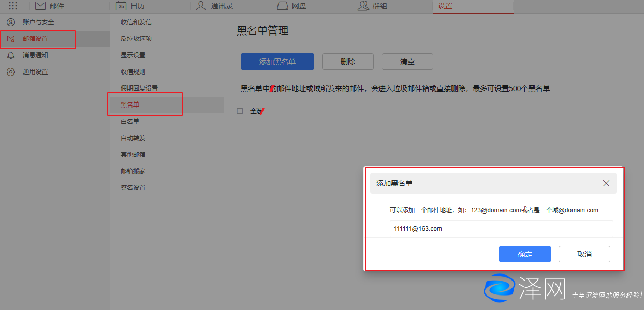The width and height of the screenshot is (644, 310).
Task: Click the app grid launcher icon
Action: [x=13, y=6]
